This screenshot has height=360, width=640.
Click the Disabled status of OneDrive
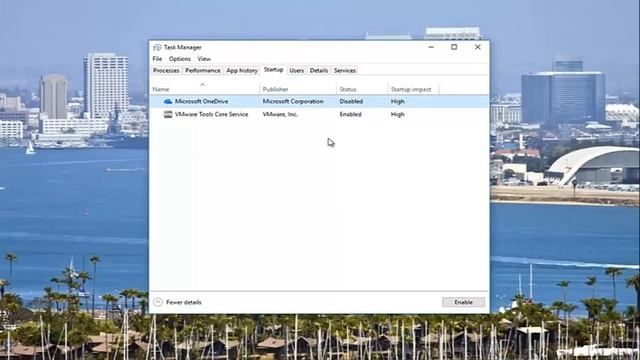351,101
